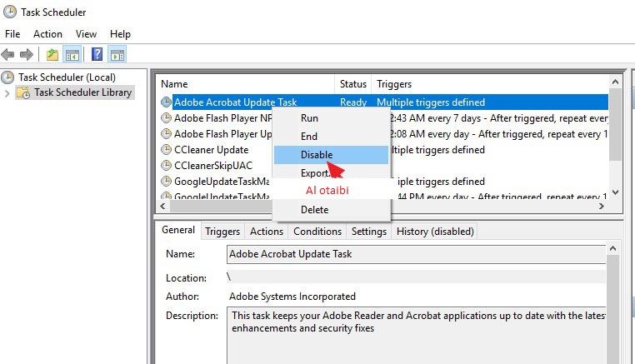
Task: Switch to the General tab
Action: pyautogui.click(x=178, y=230)
